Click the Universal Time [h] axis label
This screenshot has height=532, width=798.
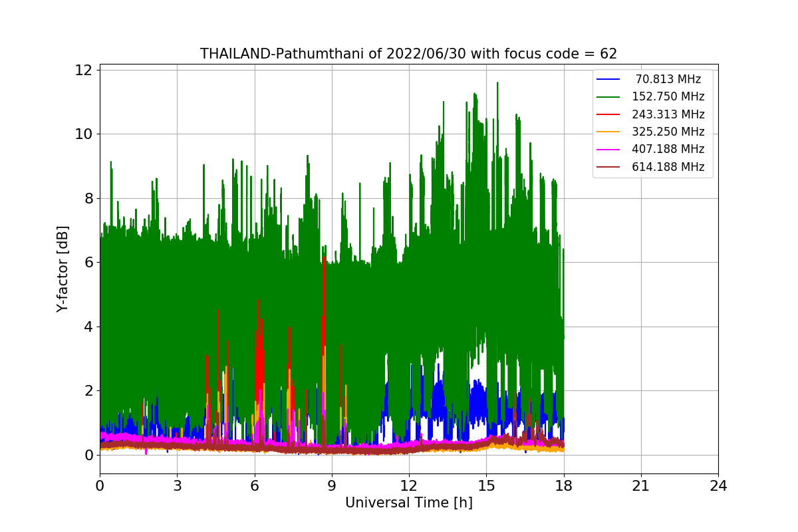click(408, 503)
